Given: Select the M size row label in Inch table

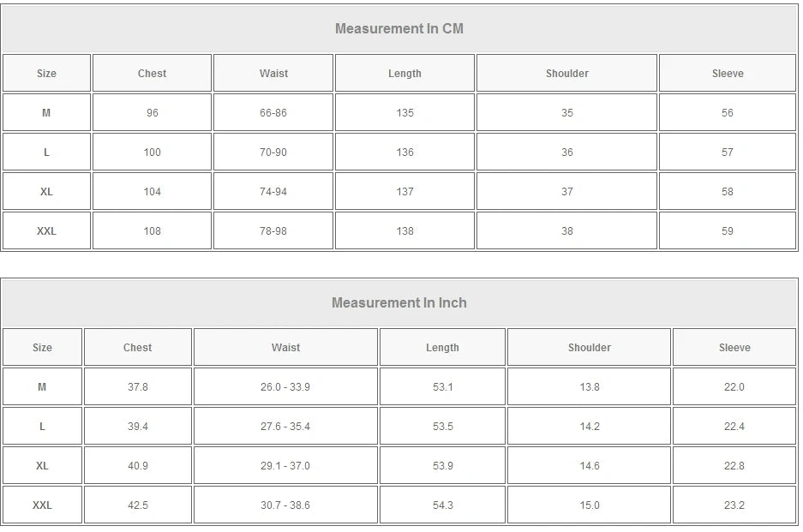Looking at the screenshot, I should click(42, 387).
